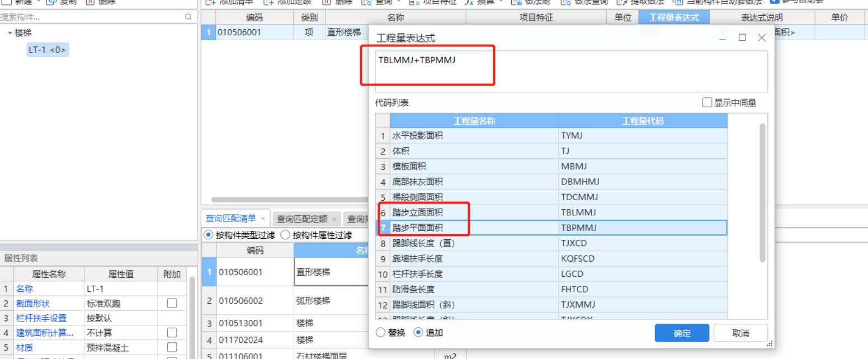Select code 010506001 in the top table
Screen dimensions: 868x359
coord(254,32)
